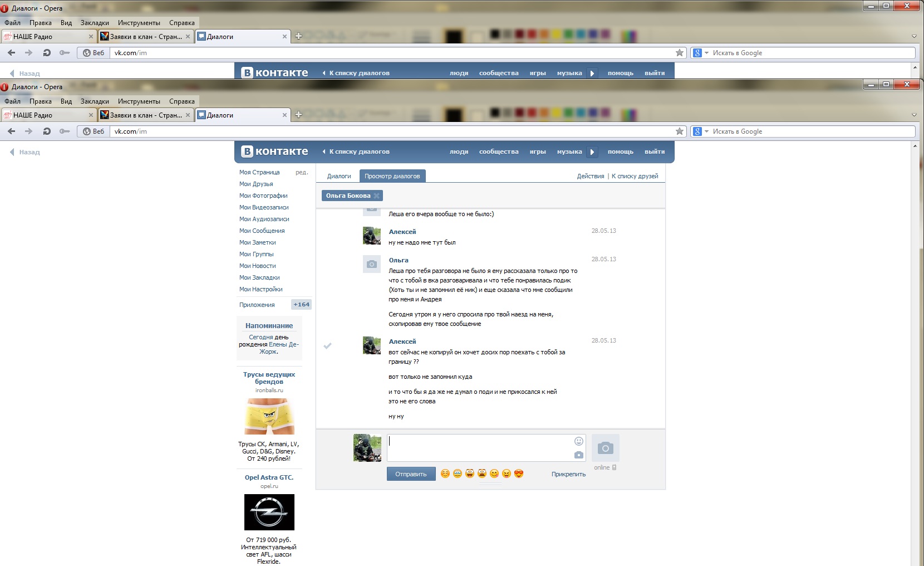The width and height of the screenshot is (924, 566).
Task: Open Елены Де-Жорж birthday reminder link
Action: [278, 348]
